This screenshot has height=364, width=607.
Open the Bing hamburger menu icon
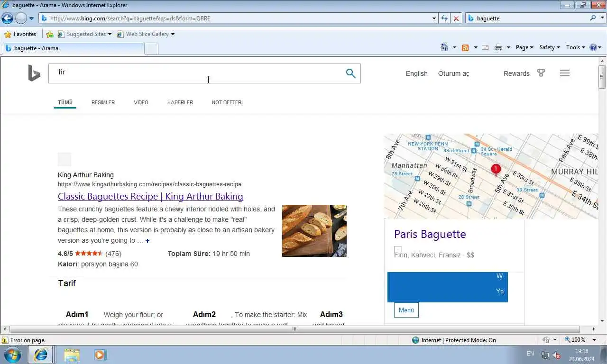tap(564, 73)
